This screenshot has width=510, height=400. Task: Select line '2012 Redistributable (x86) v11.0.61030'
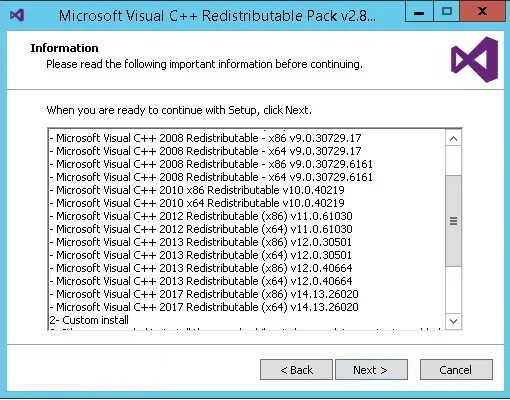201,216
